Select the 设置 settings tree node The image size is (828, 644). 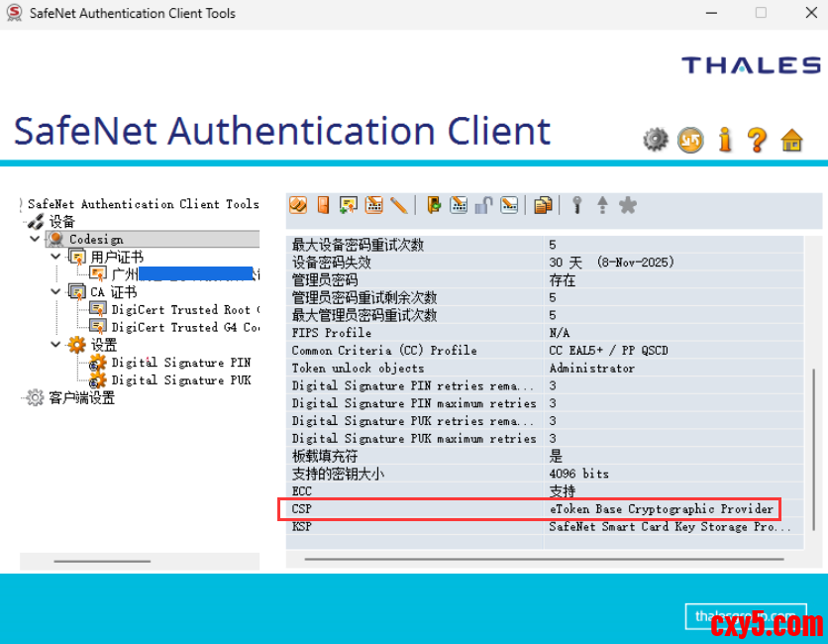click(103, 345)
